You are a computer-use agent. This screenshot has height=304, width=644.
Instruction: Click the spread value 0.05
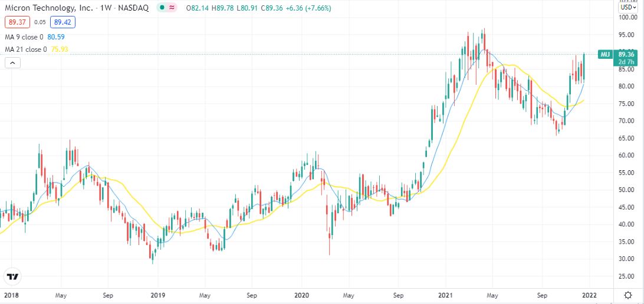coord(39,22)
